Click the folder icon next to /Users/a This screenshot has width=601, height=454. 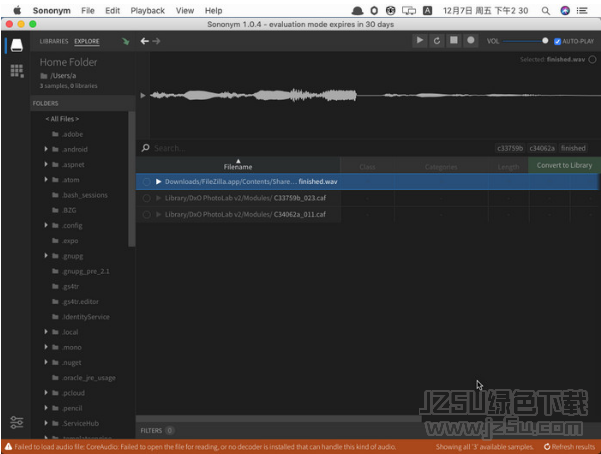44,76
